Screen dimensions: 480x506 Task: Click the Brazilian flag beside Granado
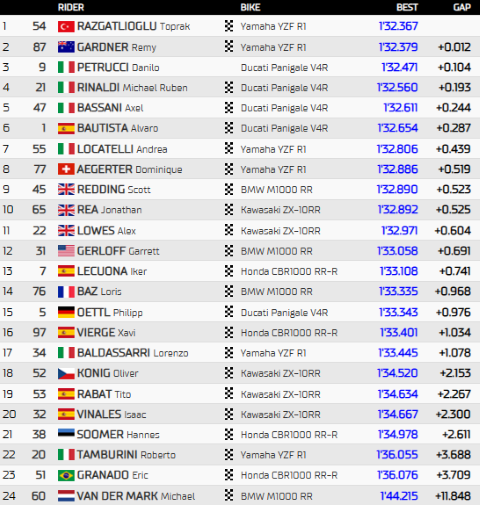tap(66, 475)
